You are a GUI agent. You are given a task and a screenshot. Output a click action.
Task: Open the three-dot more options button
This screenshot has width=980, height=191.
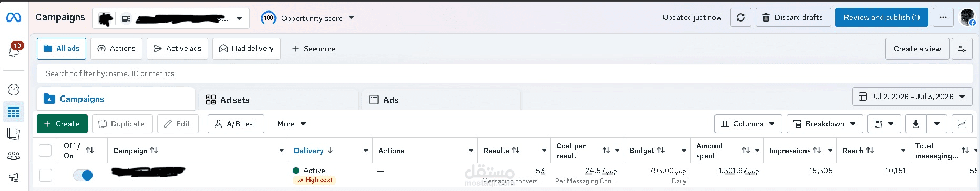click(x=943, y=17)
